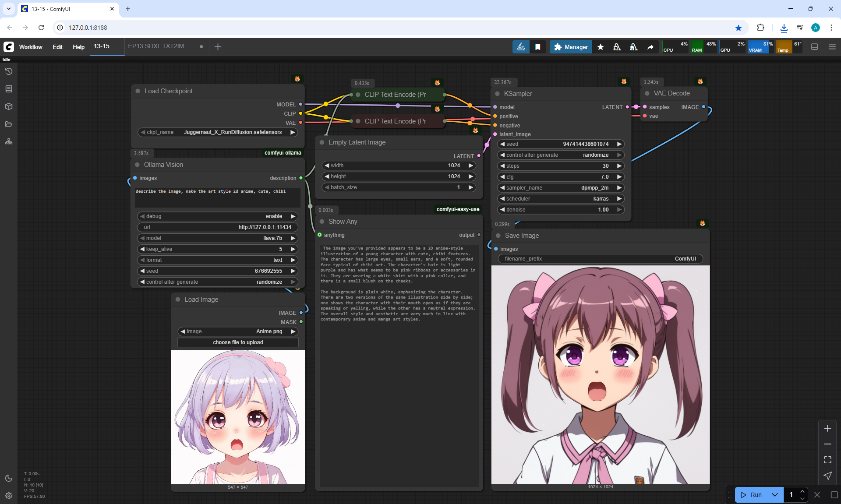This screenshot has width=841, height=504.
Task: Open the queue history sidebar icon
Action: tap(9, 71)
